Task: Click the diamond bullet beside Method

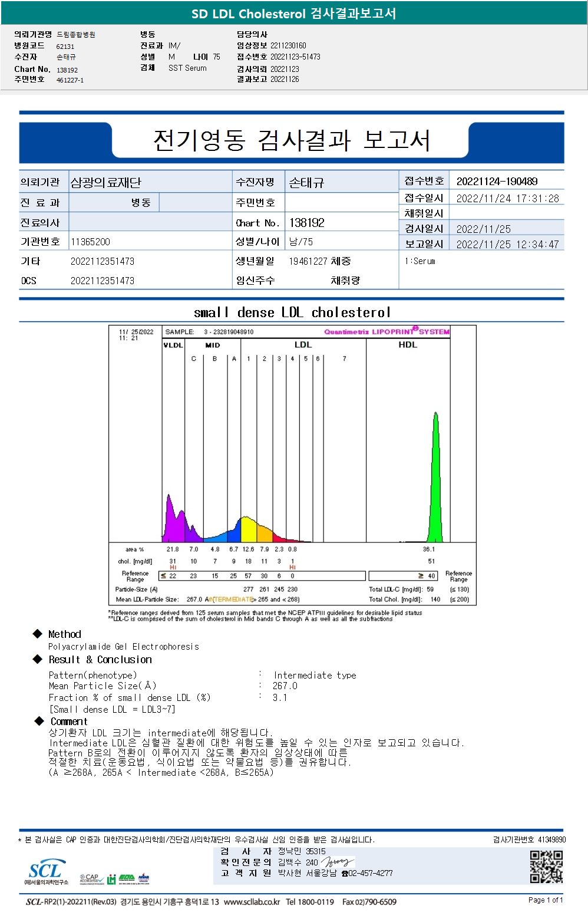Action: point(38,634)
